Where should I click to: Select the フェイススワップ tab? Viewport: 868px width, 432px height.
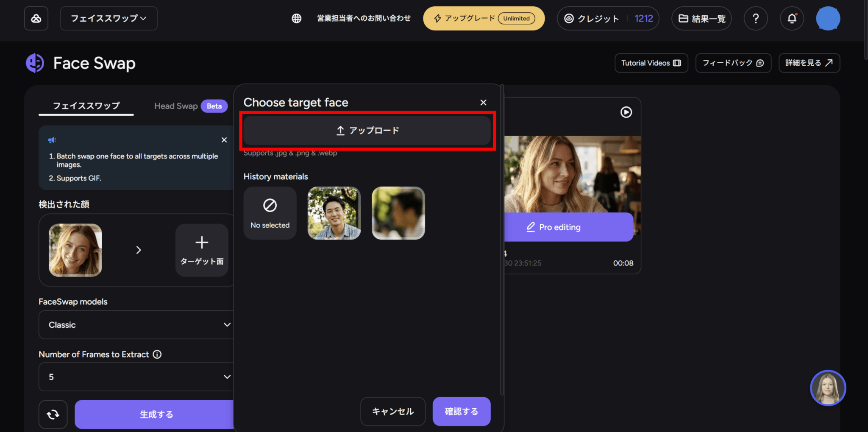coord(86,106)
